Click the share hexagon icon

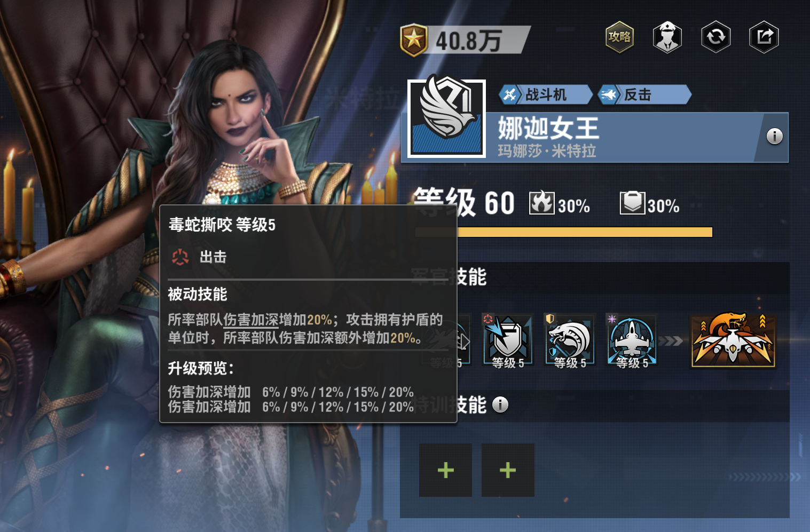(x=764, y=37)
